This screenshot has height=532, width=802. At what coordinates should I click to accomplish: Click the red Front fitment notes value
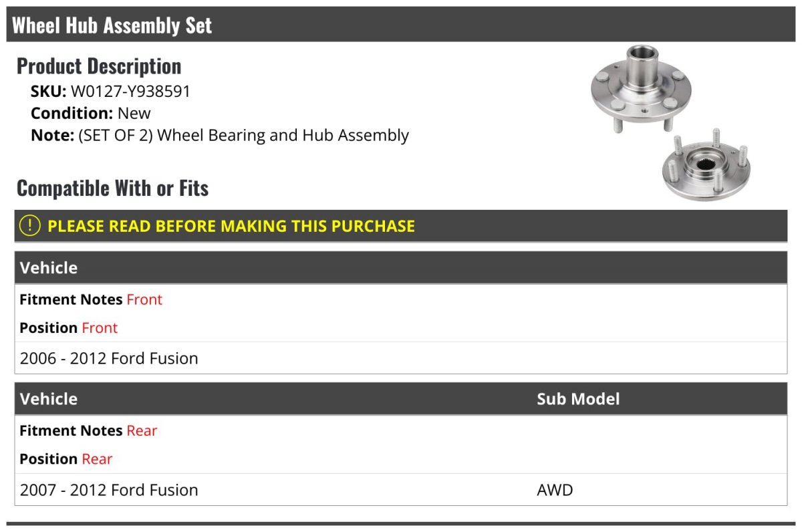(144, 299)
